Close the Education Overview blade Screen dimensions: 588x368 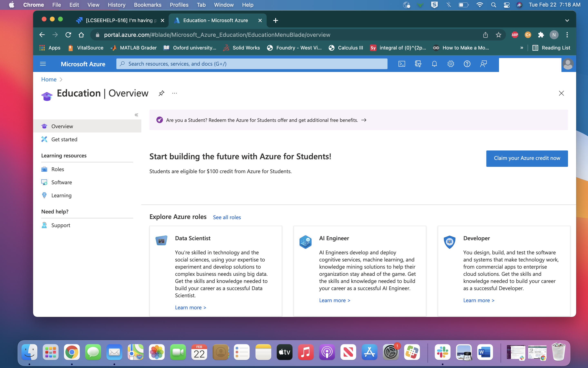coord(561,93)
